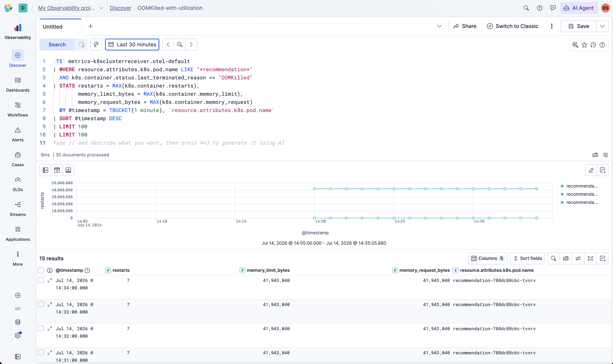This screenshot has height=364, width=613.
Task: Step the time range backward
Action: (x=168, y=44)
